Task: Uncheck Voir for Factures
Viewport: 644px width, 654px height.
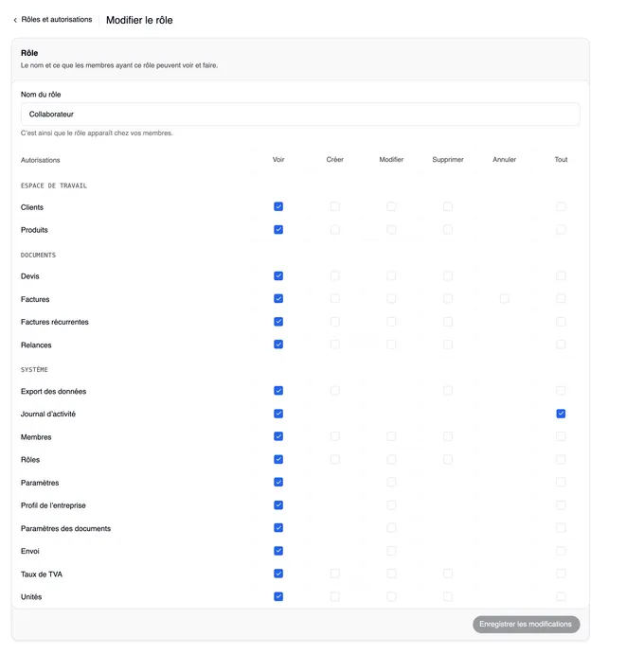Action: (x=278, y=299)
